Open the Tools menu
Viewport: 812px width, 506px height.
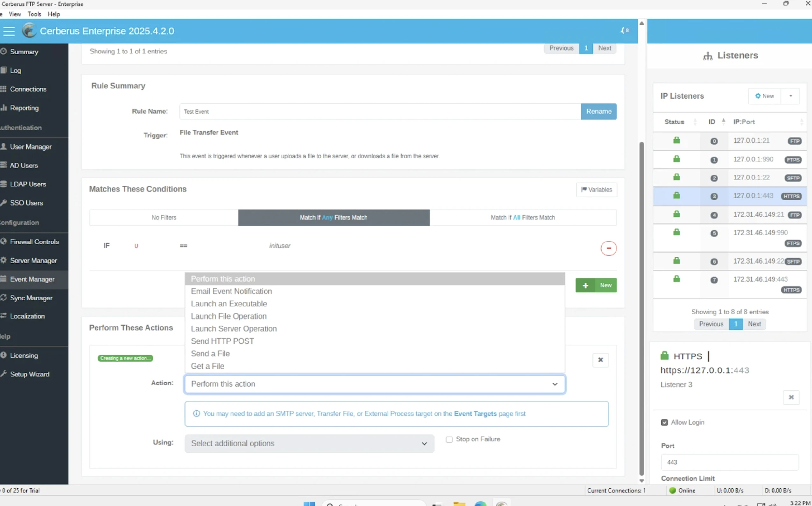34,14
